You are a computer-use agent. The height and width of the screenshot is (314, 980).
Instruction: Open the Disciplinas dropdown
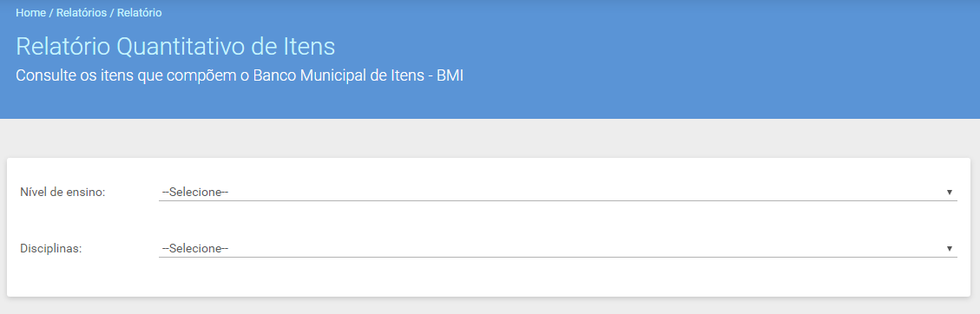[557, 248]
